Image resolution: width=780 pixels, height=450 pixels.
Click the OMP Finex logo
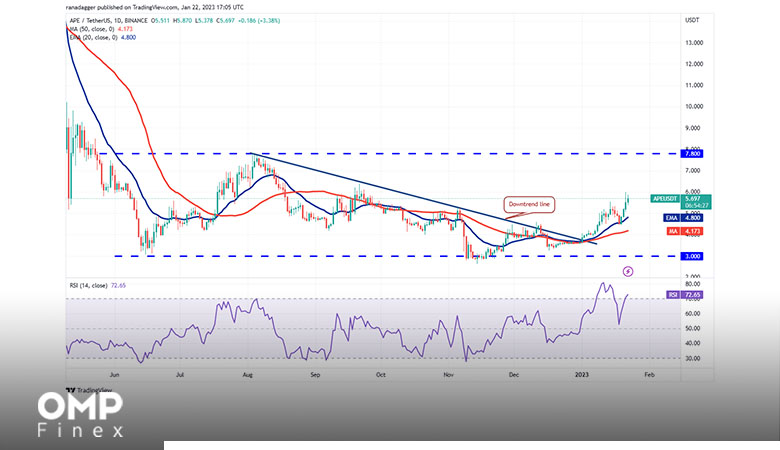[80, 415]
